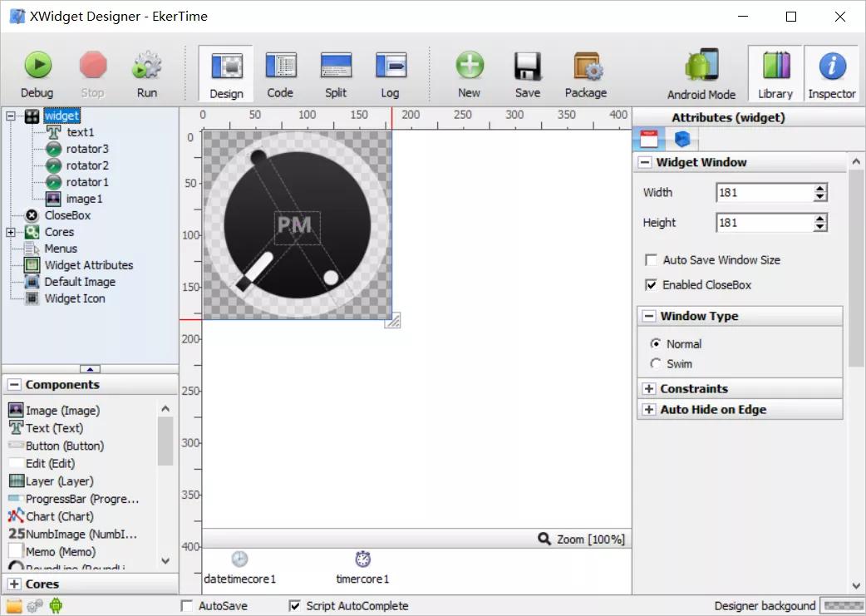Select the Swim window type
The width and height of the screenshot is (866, 616).
click(x=657, y=364)
